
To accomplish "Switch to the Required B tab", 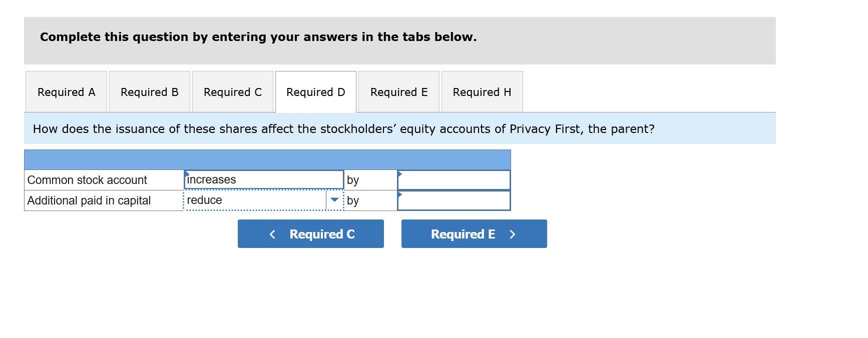I will coord(149,92).
